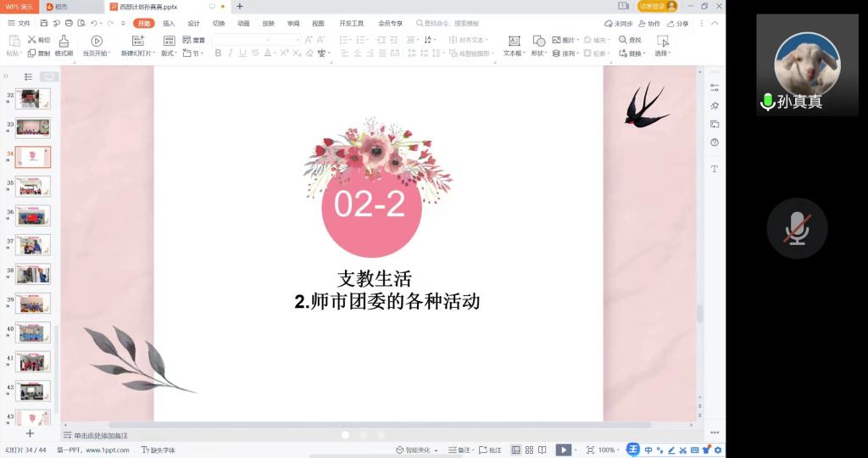Toggle the Notes (备注) pane in status bar

(459, 450)
